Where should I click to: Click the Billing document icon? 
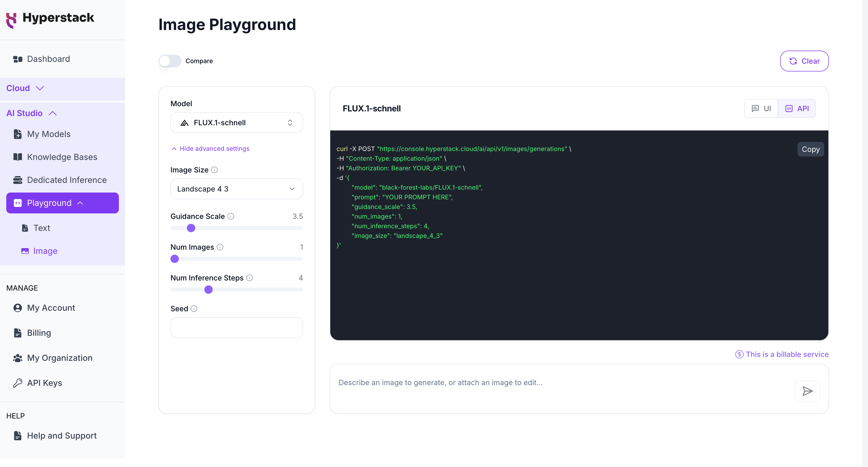[17, 333]
